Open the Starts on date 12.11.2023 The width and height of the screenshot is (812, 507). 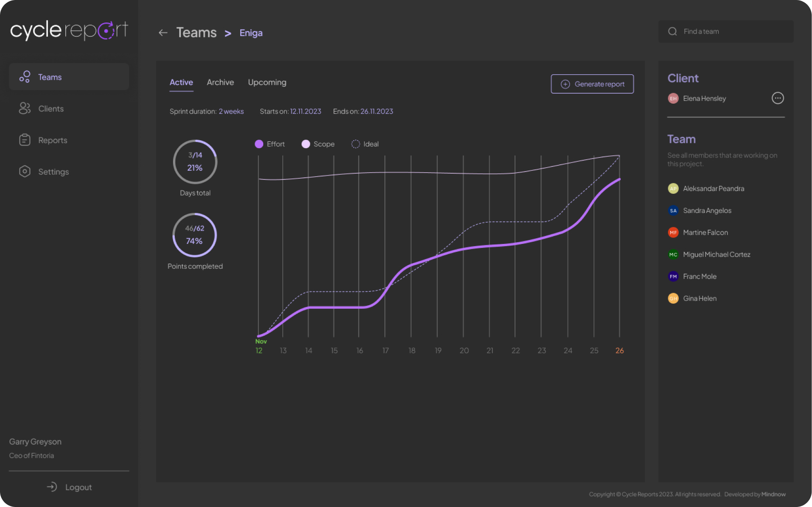(306, 111)
